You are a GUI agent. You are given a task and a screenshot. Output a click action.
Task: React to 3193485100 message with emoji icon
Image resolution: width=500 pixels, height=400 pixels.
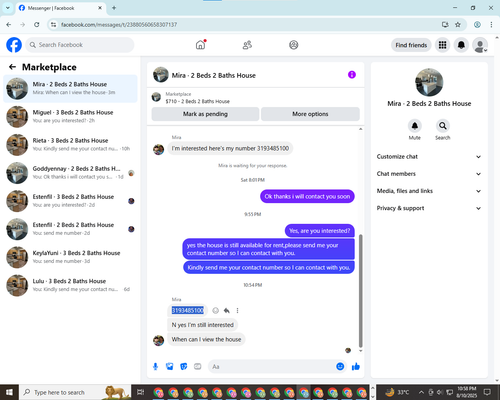[x=216, y=311]
